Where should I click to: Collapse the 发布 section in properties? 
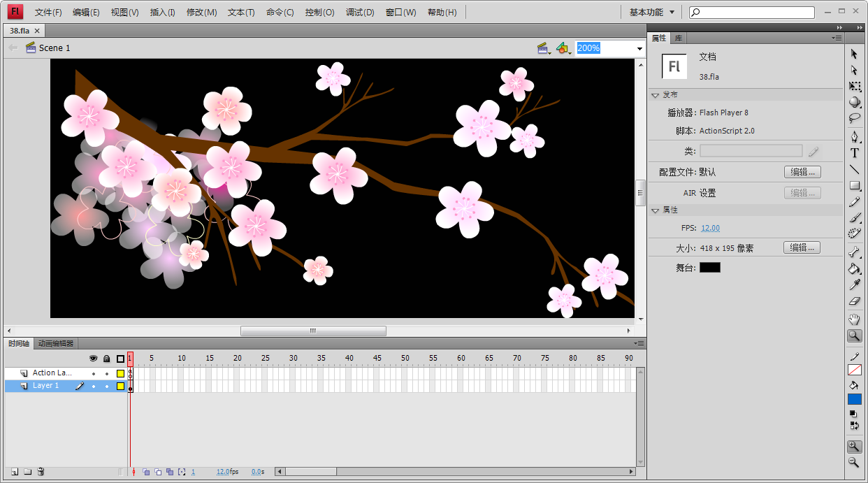[x=656, y=95]
